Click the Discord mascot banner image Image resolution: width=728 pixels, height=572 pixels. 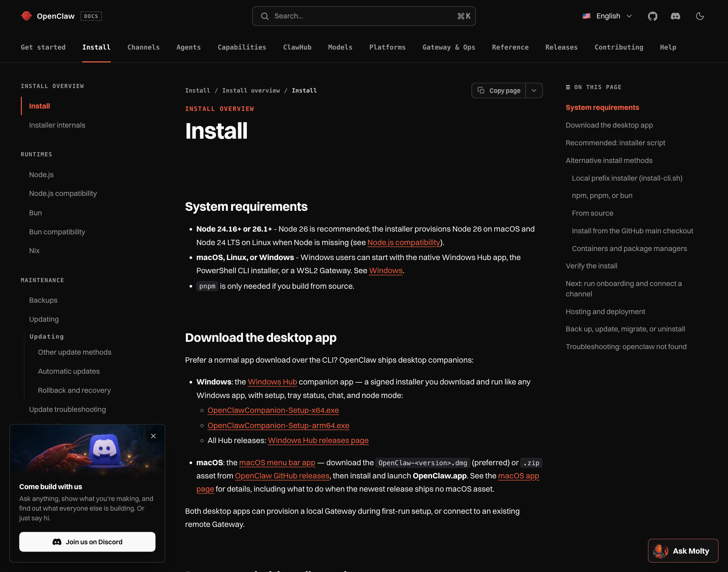coord(87,451)
